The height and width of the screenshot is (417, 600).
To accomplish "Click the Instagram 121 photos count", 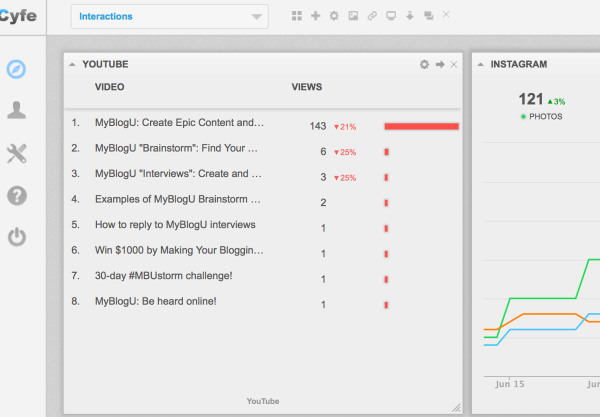I will (x=531, y=99).
